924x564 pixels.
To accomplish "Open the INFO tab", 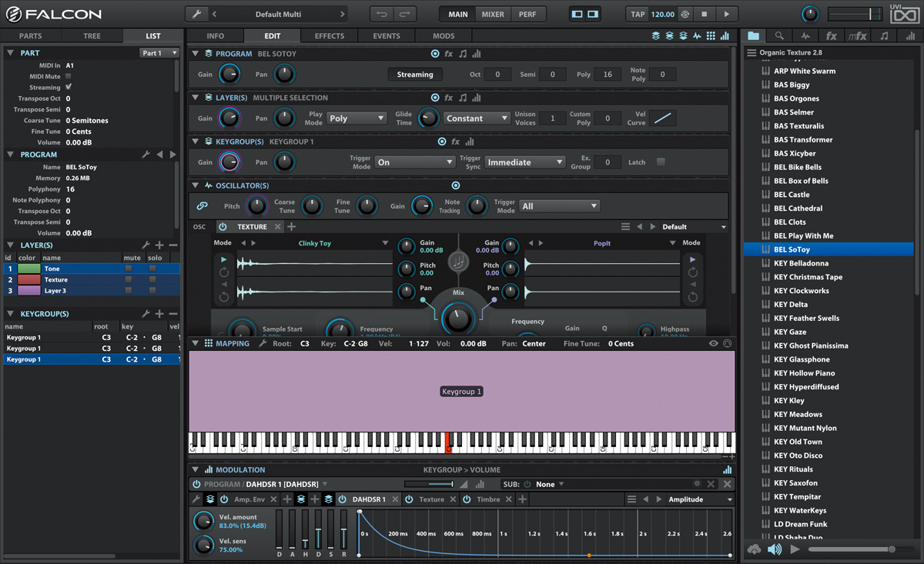I will pyautogui.click(x=216, y=35).
